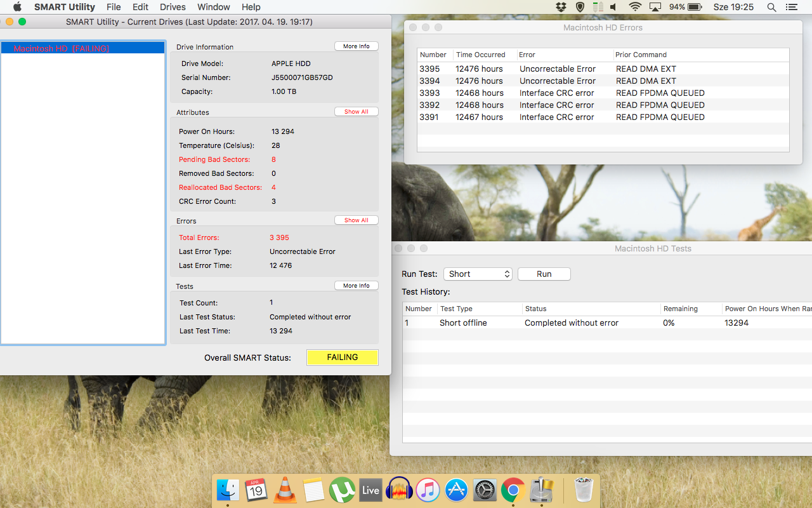
Task: Click the Total Errors value 3 395
Action: pyautogui.click(x=279, y=237)
